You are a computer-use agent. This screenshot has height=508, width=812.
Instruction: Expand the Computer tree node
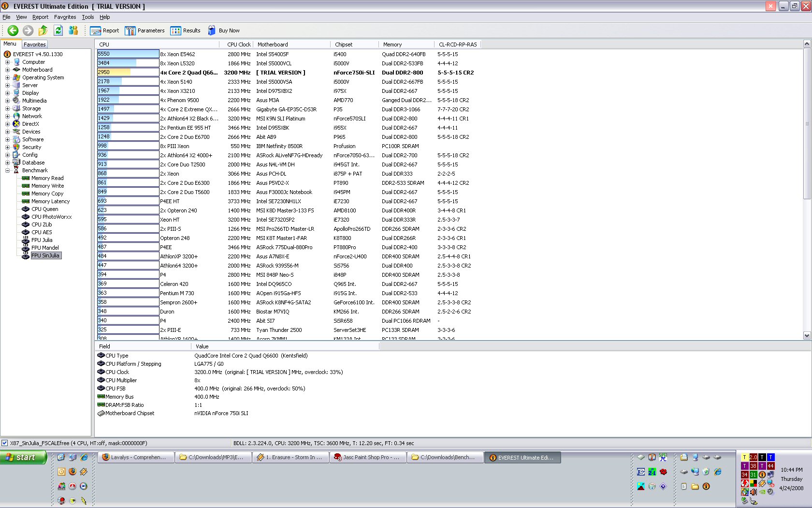(x=7, y=62)
